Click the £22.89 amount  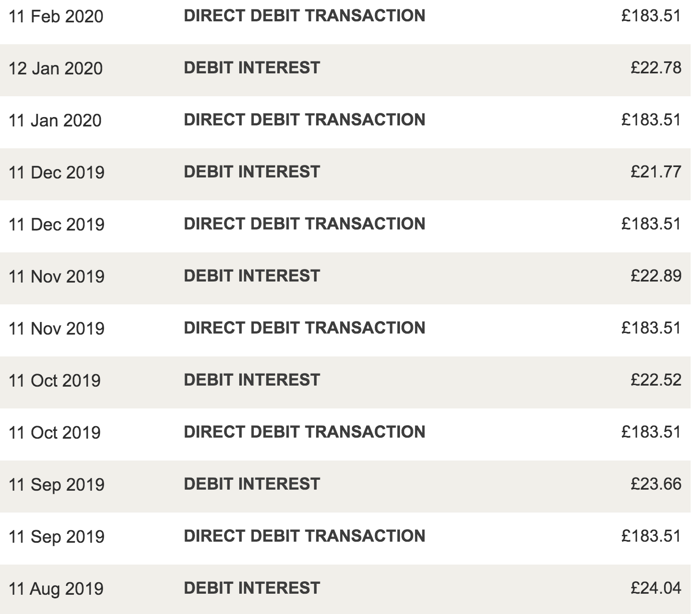coord(656,276)
